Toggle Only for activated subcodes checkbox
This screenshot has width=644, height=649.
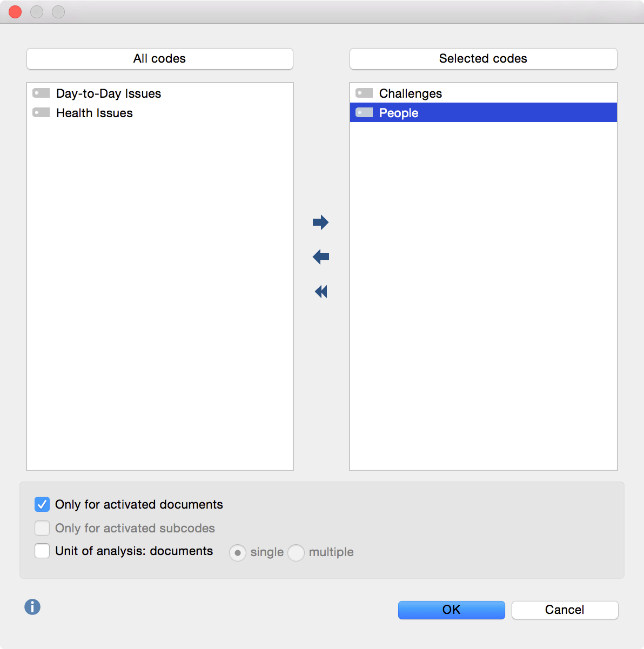coord(42,528)
